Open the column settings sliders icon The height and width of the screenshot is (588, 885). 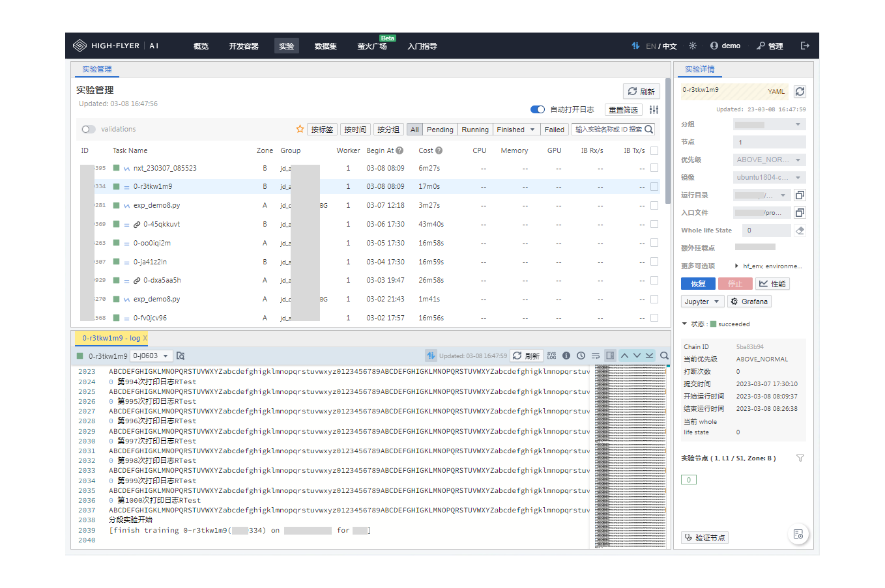pyautogui.click(x=654, y=109)
